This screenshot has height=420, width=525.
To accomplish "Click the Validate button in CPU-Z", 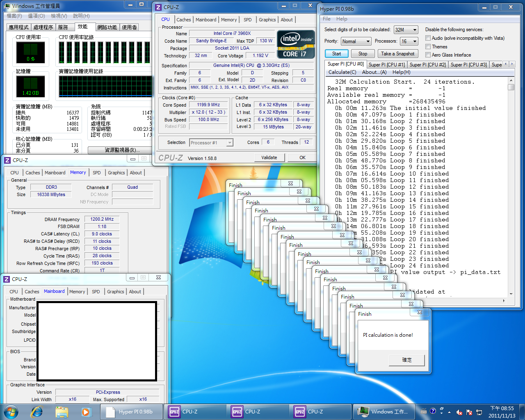I will click(x=269, y=157).
